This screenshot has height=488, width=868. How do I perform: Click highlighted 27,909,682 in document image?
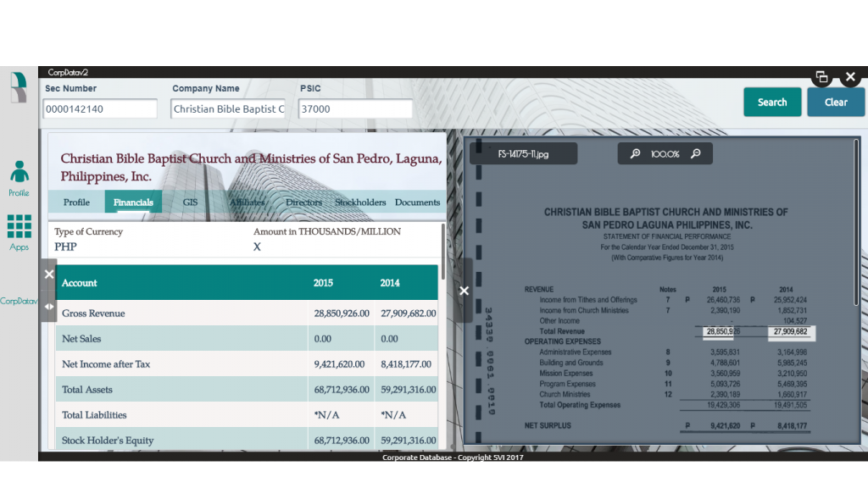coord(791,331)
